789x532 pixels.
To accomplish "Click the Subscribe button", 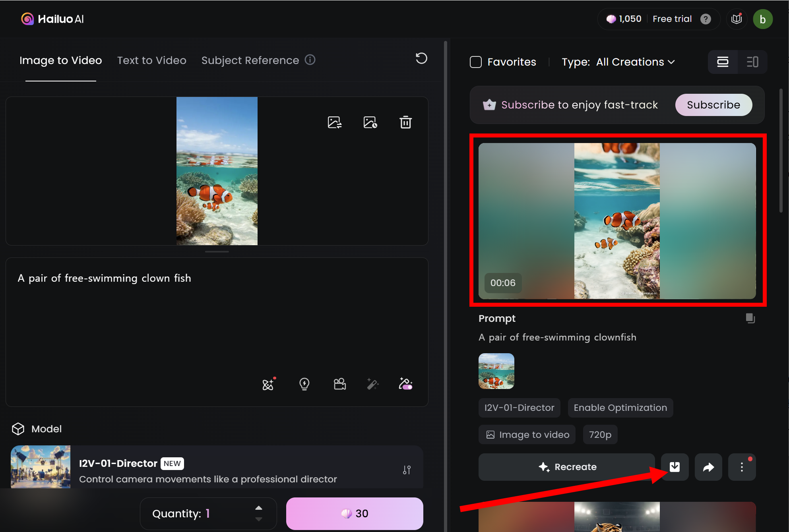I will coord(713,105).
